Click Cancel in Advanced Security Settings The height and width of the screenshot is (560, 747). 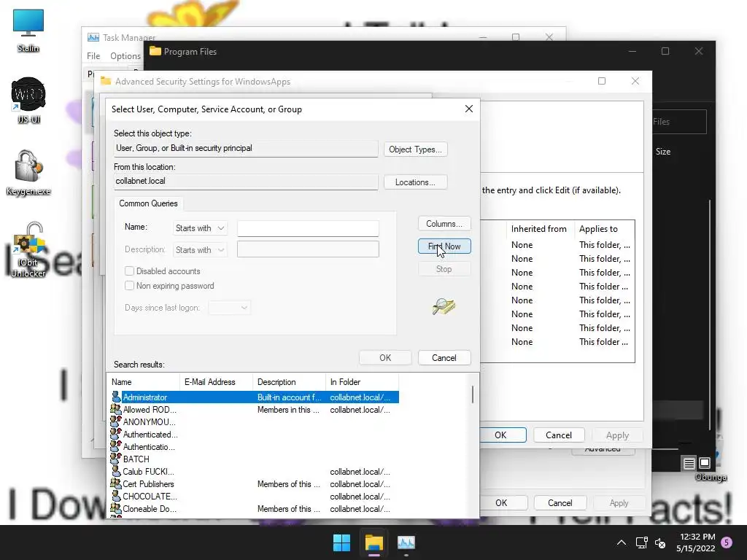pyautogui.click(x=559, y=435)
